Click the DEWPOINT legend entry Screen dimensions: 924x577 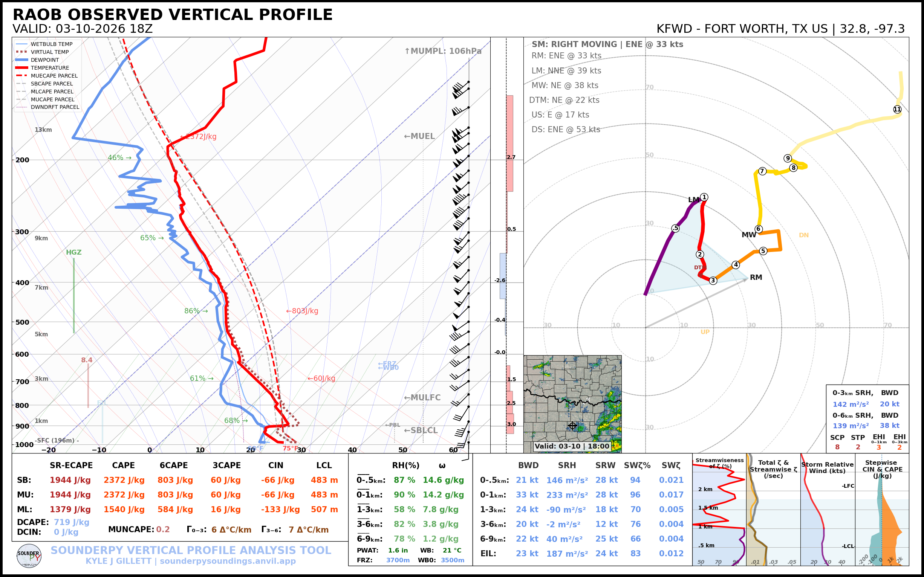pos(45,60)
